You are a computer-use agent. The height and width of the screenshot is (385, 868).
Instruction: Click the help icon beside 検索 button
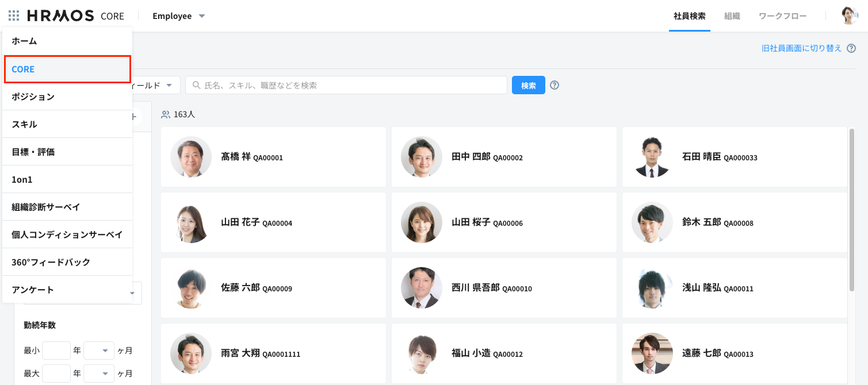tap(555, 85)
